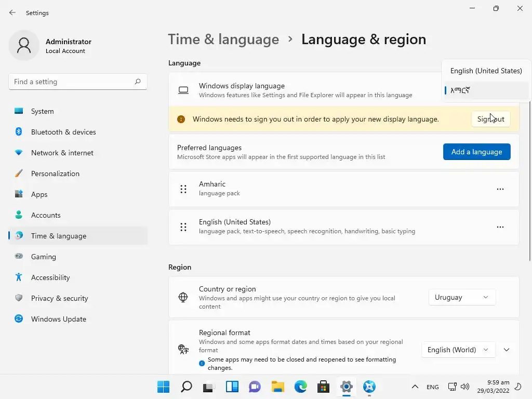Launch Microsoft Edge from the taskbar

click(x=301, y=387)
